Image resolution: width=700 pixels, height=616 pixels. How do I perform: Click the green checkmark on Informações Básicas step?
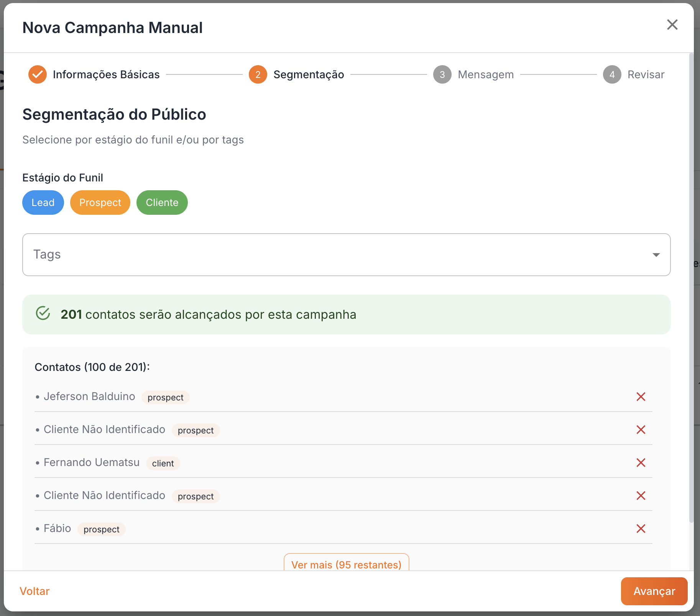(38, 74)
